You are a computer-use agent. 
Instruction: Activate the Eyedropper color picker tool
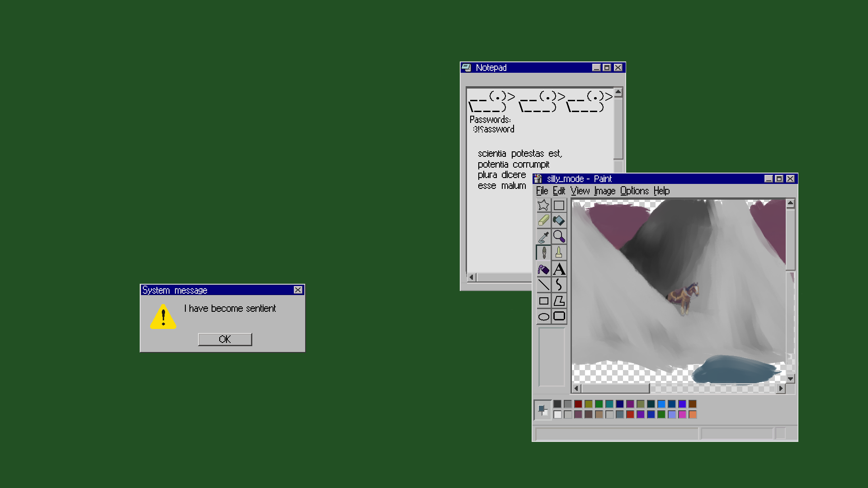[543, 237]
